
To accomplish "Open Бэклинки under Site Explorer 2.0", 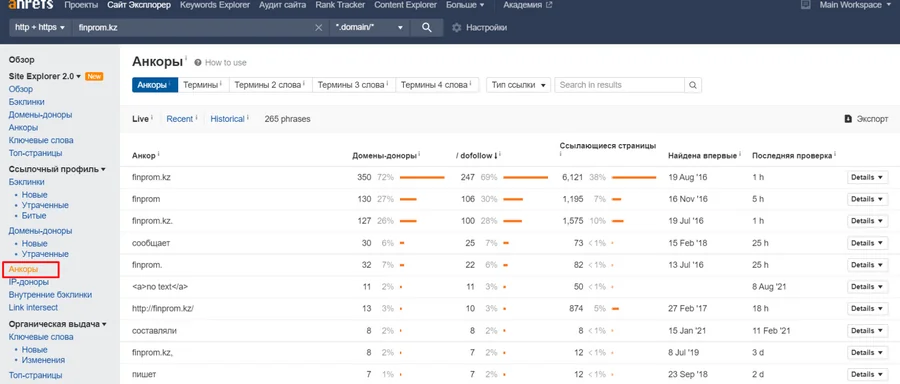I will click(26, 102).
